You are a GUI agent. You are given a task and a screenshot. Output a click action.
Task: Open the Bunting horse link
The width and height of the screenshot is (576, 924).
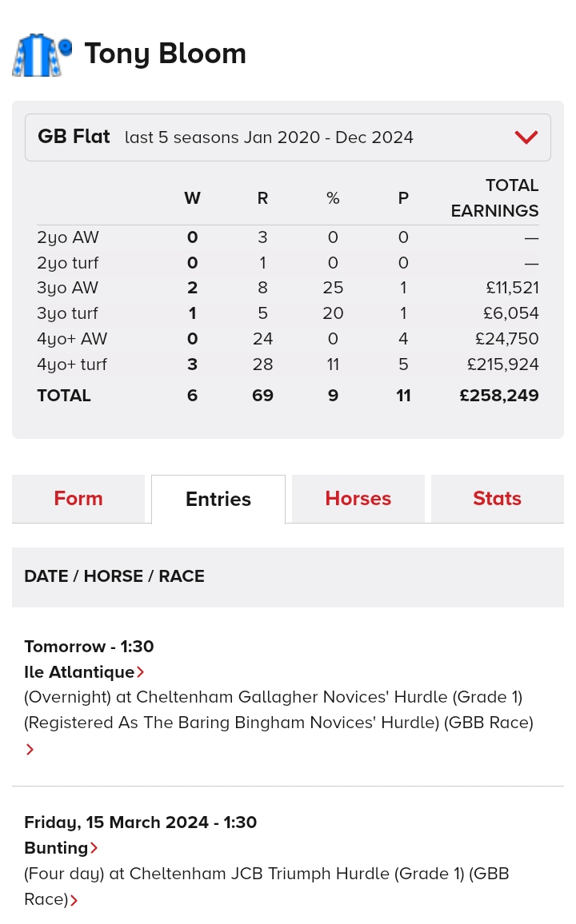tap(56, 848)
